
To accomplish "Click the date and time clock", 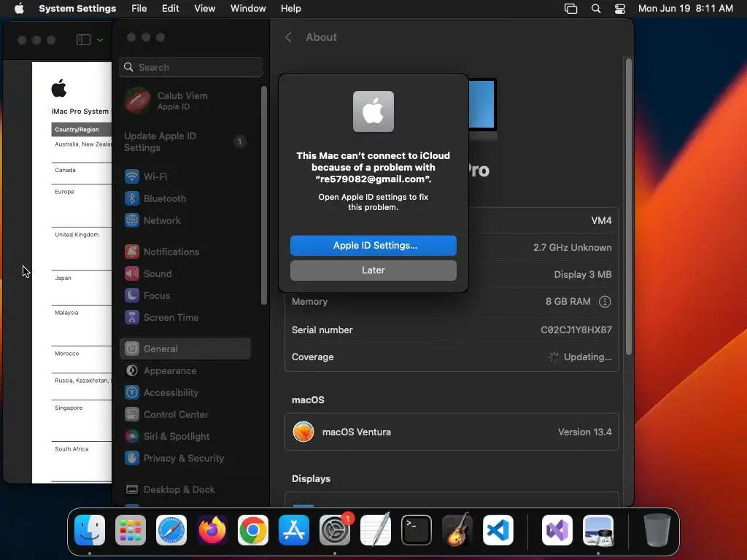I will pos(686,9).
